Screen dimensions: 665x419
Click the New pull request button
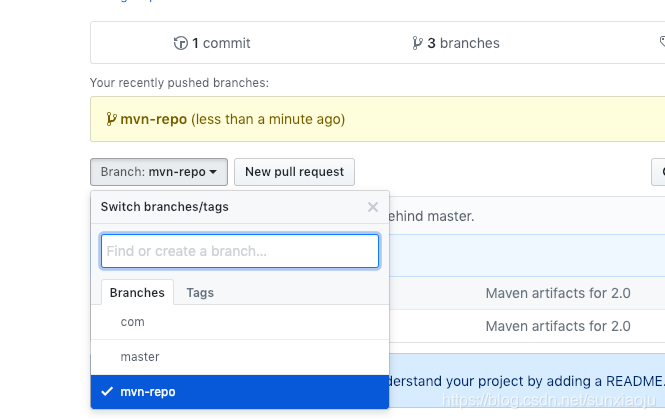click(294, 172)
